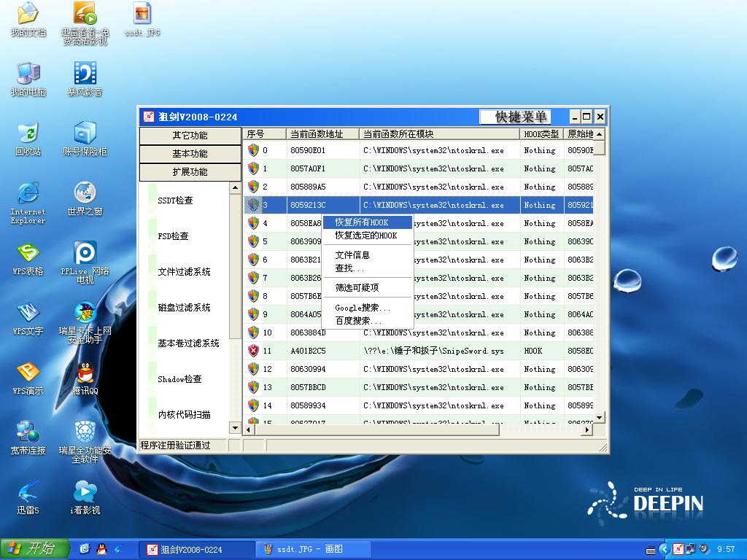Collapse the 扩展功能 panel section

click(x=190, y=172)
